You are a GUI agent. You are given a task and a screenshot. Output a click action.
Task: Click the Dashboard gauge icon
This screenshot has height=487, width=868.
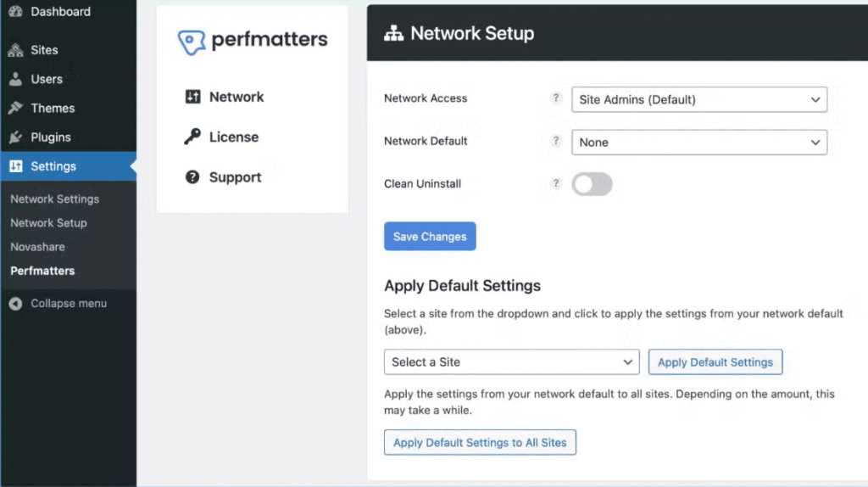15,12
